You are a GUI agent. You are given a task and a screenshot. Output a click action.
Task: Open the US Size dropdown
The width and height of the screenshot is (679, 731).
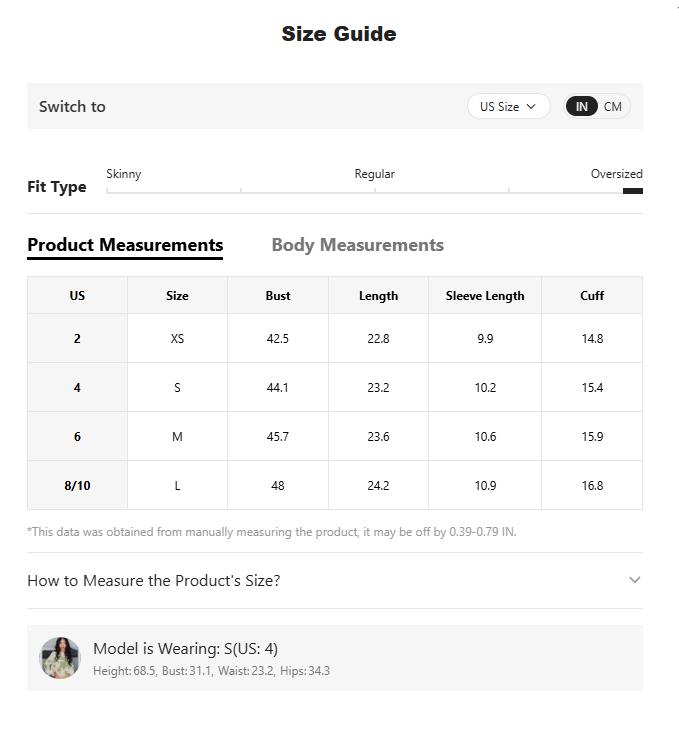(507, 107)
